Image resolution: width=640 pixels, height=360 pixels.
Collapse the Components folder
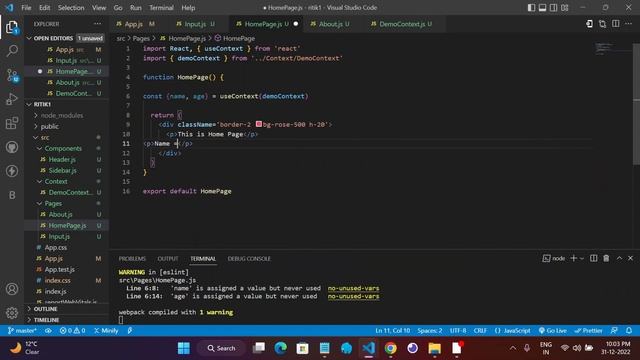point(62,149)
